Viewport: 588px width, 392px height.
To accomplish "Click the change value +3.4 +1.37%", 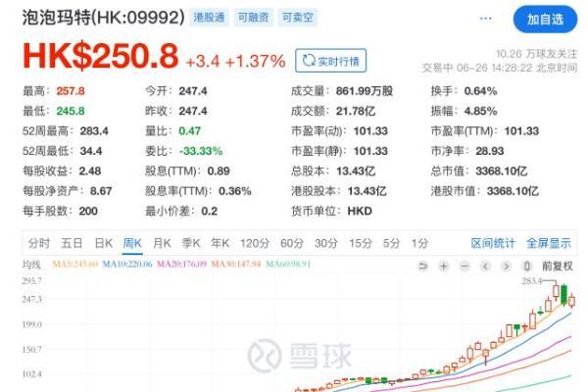I will point(235,62).
